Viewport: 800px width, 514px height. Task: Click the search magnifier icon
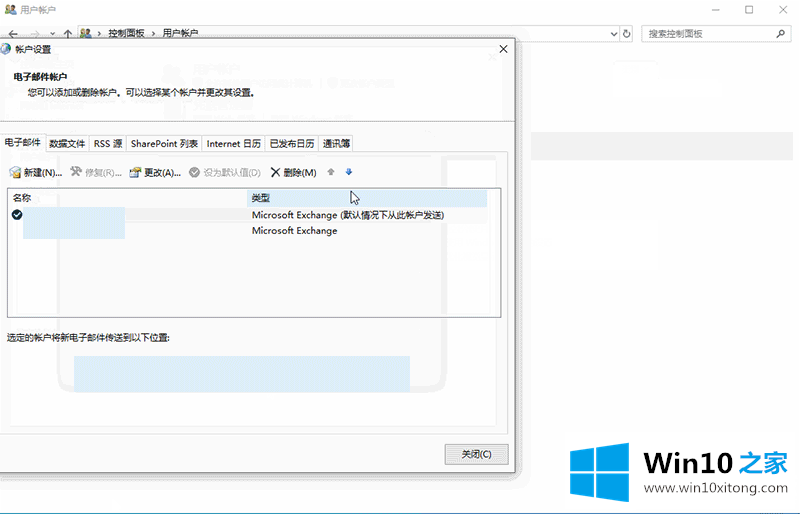(781, 34)
